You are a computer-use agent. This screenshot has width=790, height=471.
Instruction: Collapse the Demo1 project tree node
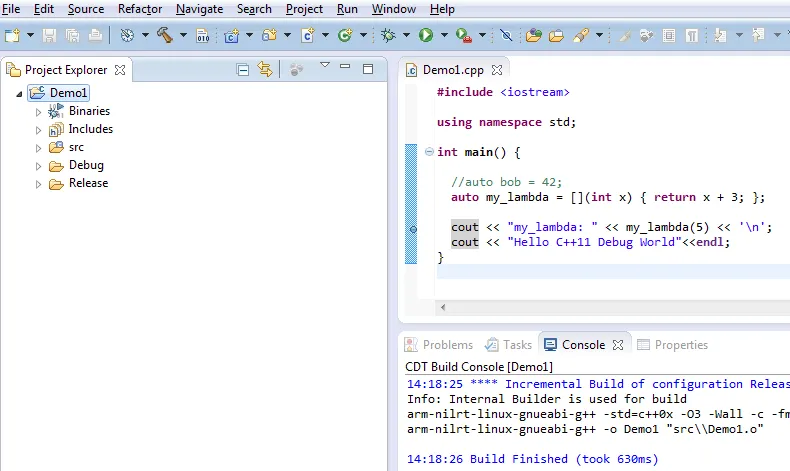pyautogui.click(x=19, y=94)
